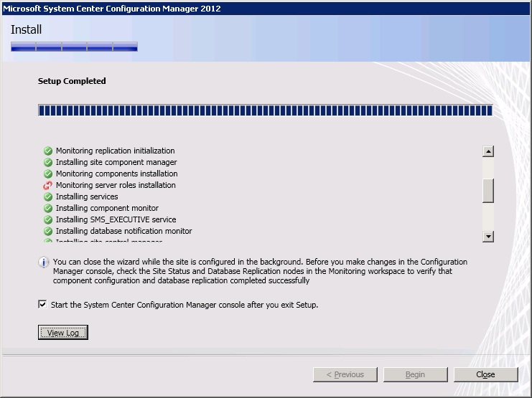
Task: Click the Microsoft System Center Configuration Manager 2012 title bar
Action: (266, 9)
